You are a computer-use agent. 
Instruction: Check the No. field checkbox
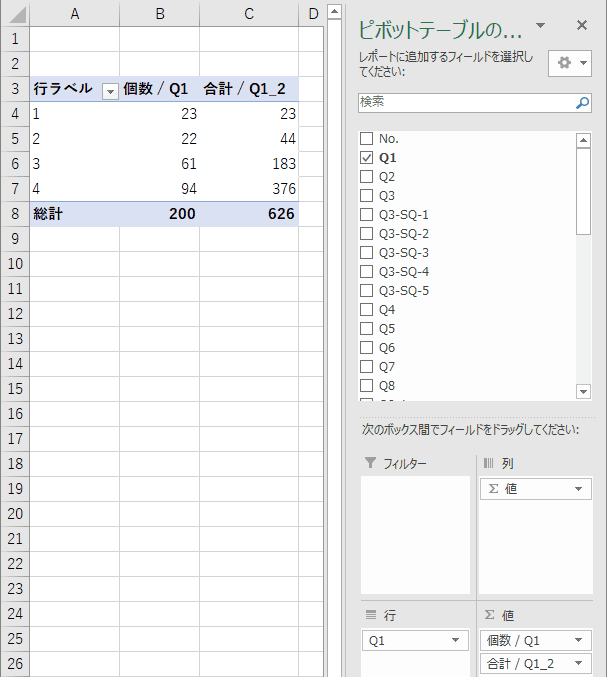pos(366,139)
